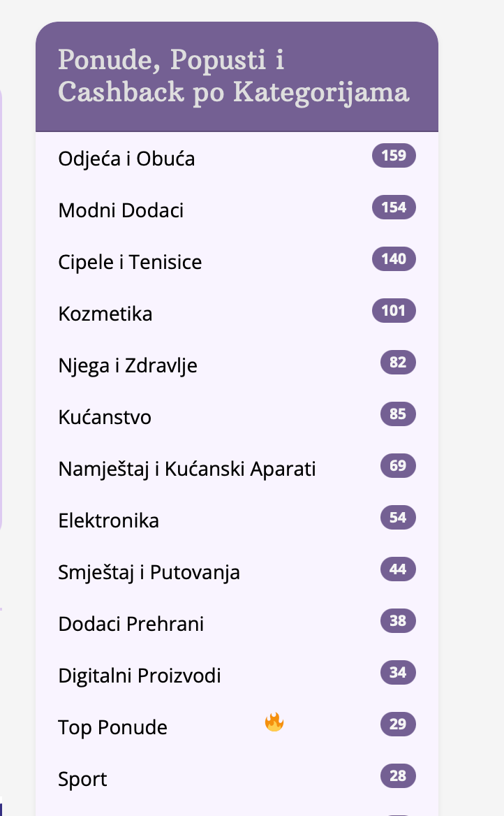The image size is (504, 816).
Task: Select Namještaj i Kućanski Aparati
Action: click(x=187, y=469)
